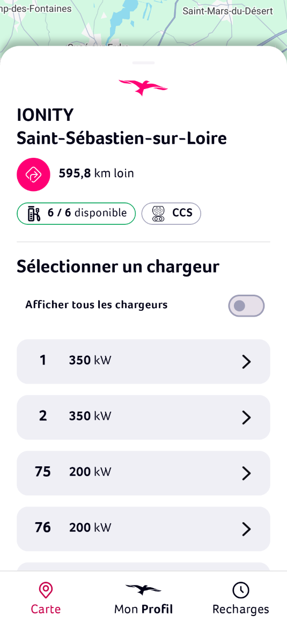Tap the 595,8 km loin distance text
This screenshot has height=644, width=287.
pos(97,173)
